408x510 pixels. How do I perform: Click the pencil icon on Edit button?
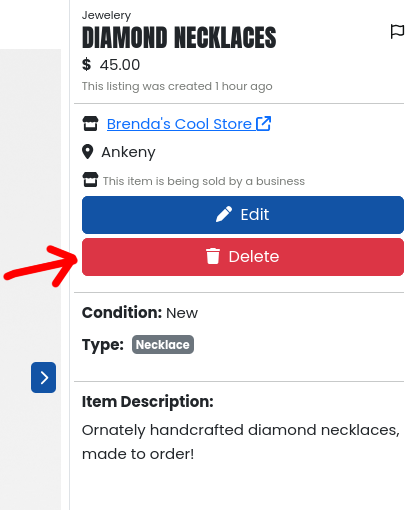click(x=224, y=214)
